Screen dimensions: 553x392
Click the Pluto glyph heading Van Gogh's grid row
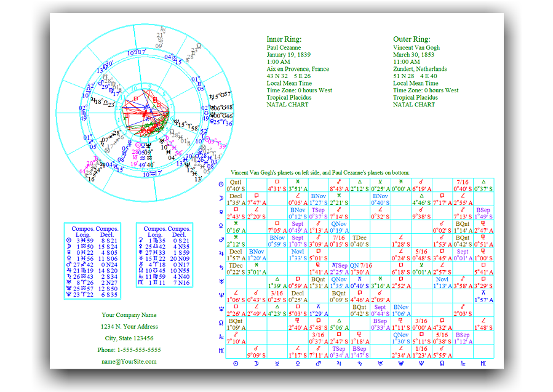tap(221, 309)
